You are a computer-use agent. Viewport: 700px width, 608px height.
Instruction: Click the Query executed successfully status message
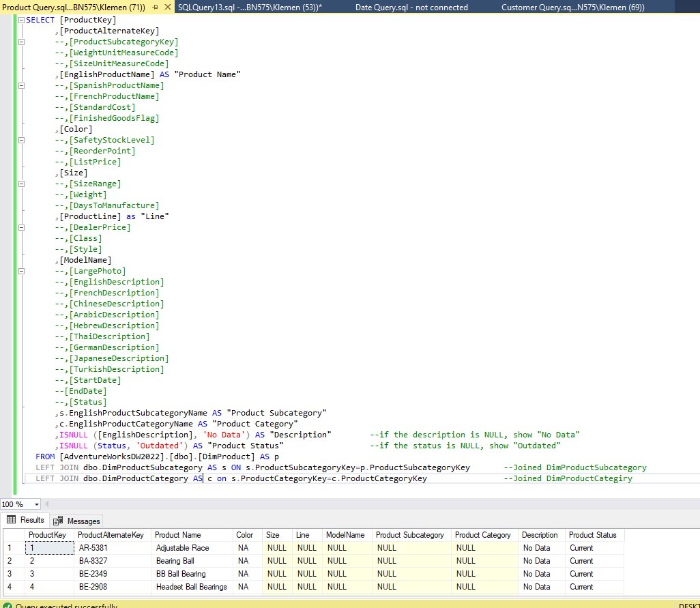coord(67,606)
